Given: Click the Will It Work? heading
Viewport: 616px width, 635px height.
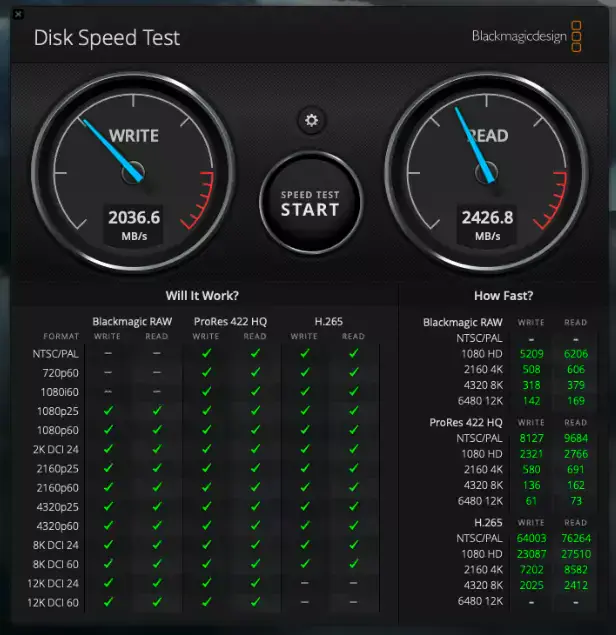Looking at the screenshot, I should [x=202, y=296].
